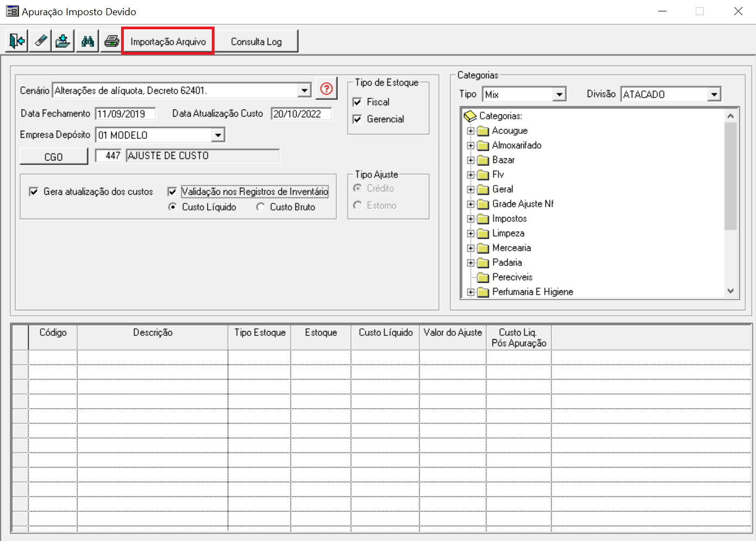756x541 pixels.
Task: Click the Flv folder icon
Action: (x=483, y=175)
